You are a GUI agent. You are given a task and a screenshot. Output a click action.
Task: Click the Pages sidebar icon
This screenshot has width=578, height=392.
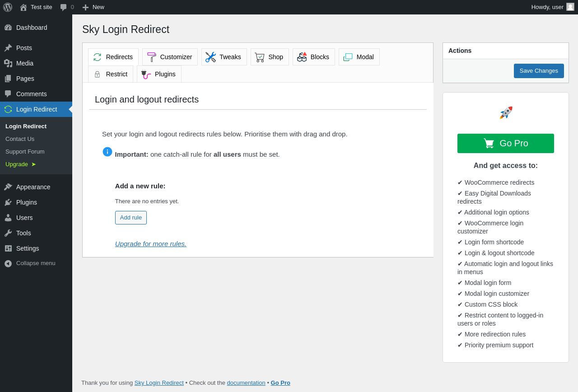click(8, 79)
